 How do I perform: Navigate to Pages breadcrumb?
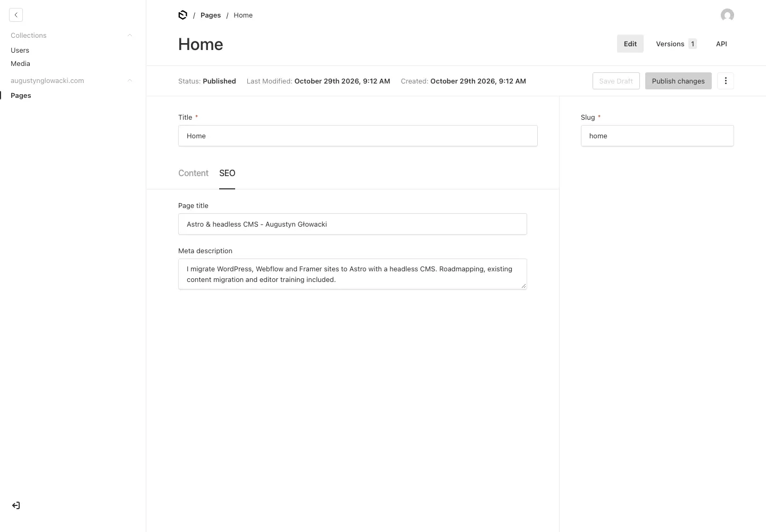(211, 15)
